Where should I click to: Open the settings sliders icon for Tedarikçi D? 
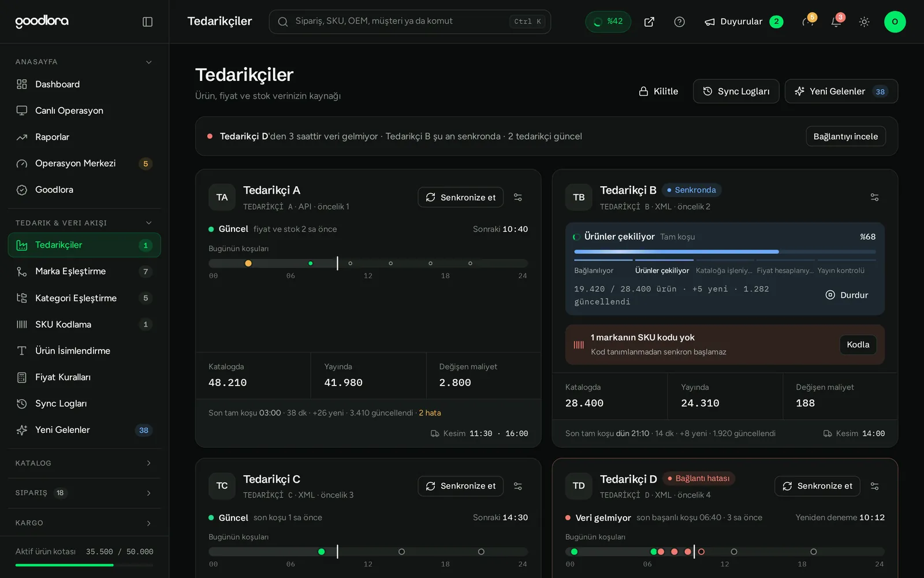pos(874,486)
